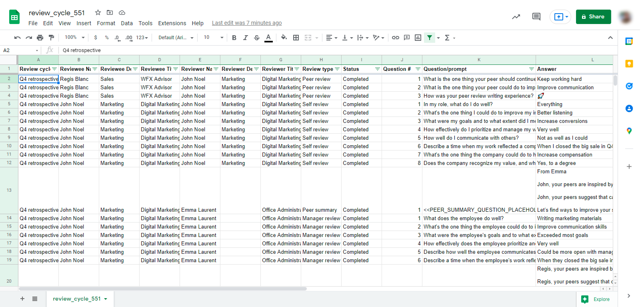Screen dimensions: 644x307
Task: Toggle the filter funnel button
Action: (429, 38)
